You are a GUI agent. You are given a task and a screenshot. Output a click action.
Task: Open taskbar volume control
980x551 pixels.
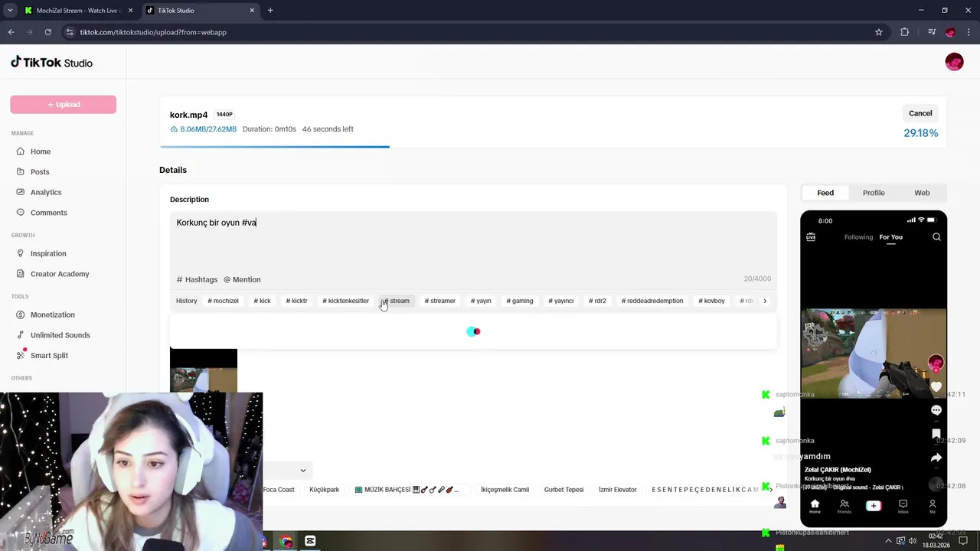(x=912, y=541)
